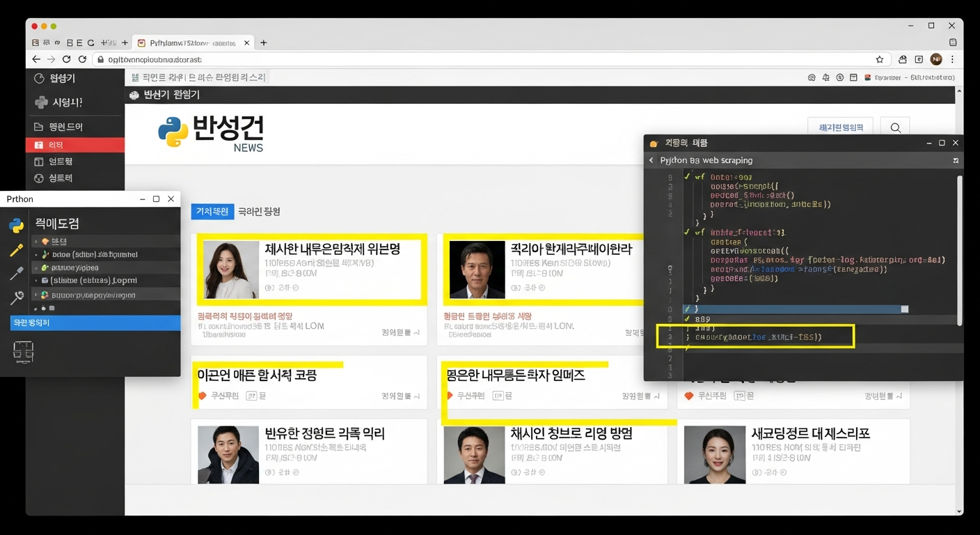Collapse the web scraping section via the left chevron

(651, 160)
